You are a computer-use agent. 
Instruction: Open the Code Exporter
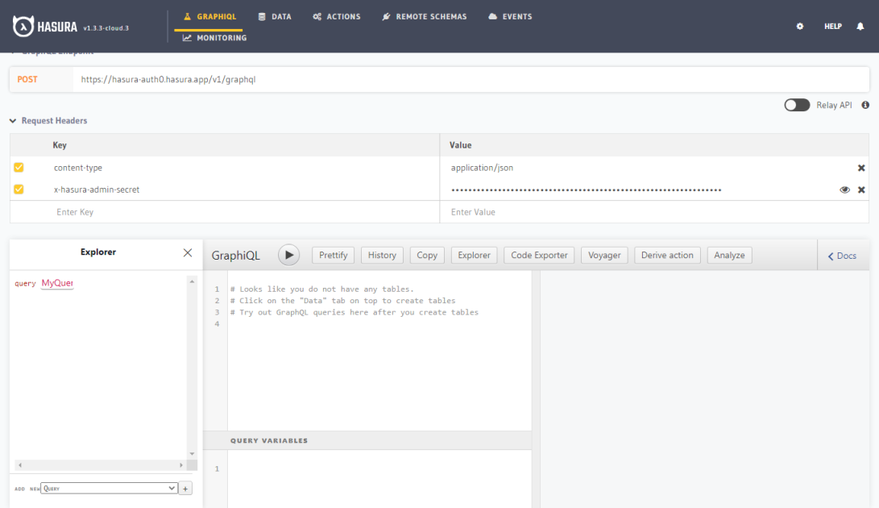[539, 255]
